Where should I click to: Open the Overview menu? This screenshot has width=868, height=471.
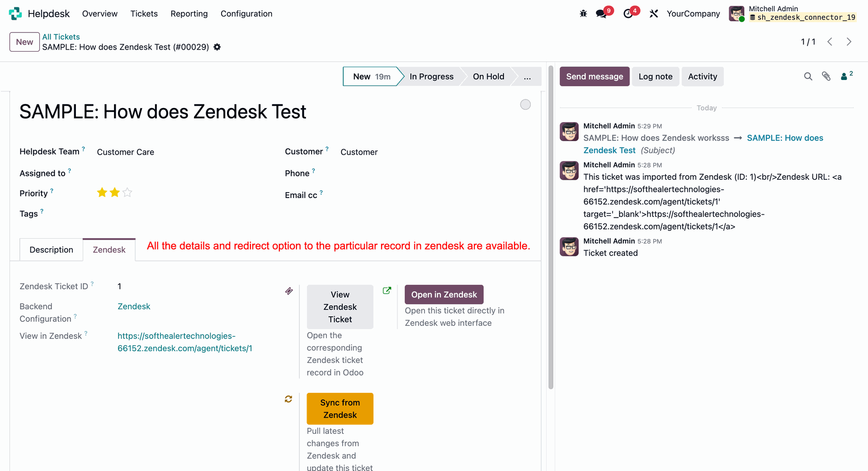pos(100,14)
